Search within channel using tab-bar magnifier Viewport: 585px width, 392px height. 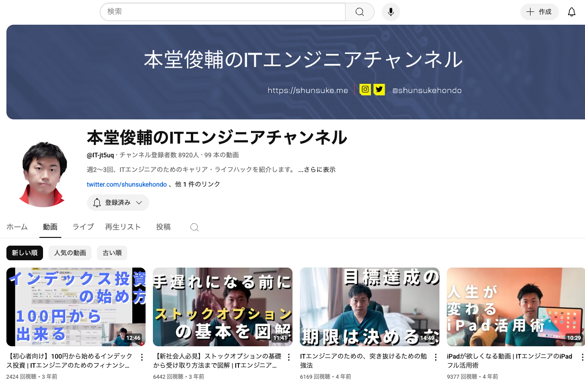click(x=195, y=227)
